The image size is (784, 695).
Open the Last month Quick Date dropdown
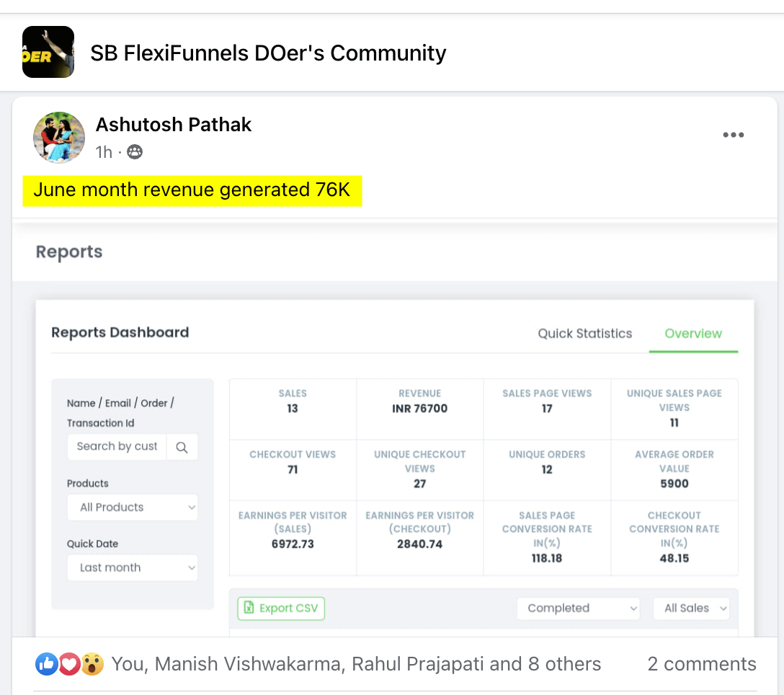(132, 567)
